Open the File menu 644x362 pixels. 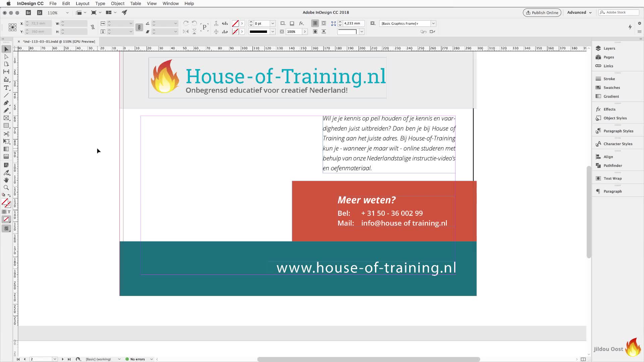click(53, 3)
